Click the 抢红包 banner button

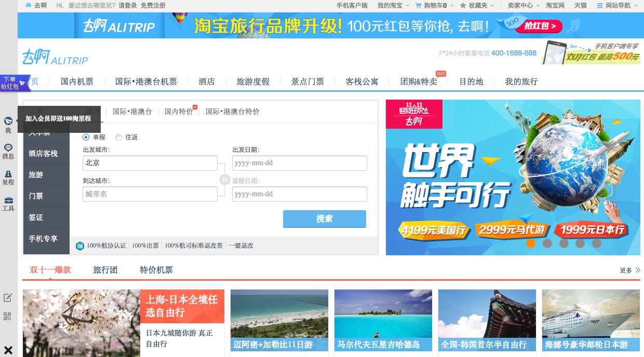(x=539, y=26)
